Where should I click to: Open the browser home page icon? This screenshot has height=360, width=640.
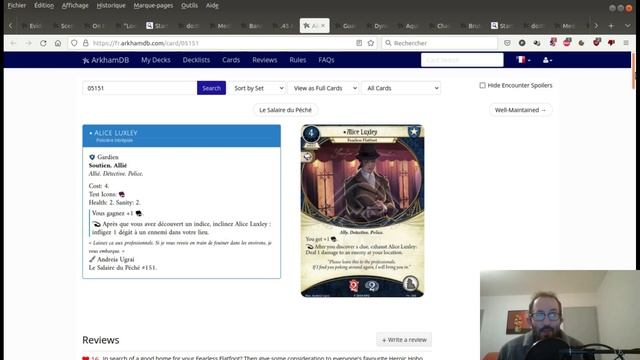pos(58,43)
